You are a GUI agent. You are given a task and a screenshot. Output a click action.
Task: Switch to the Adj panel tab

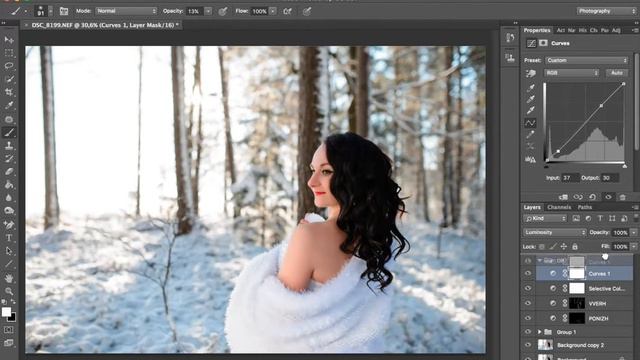[616, 30]
